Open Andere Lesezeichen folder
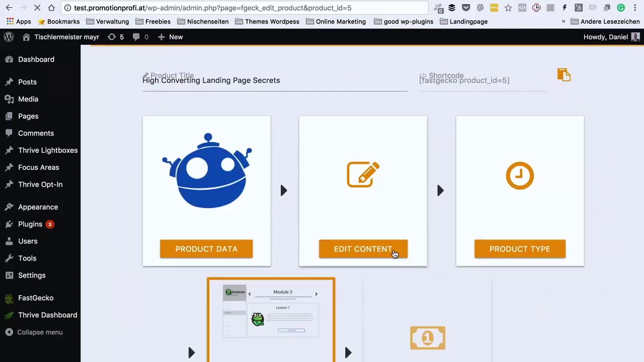The height and width of the screenshot is (362, 644). click(x=605, y=22)
